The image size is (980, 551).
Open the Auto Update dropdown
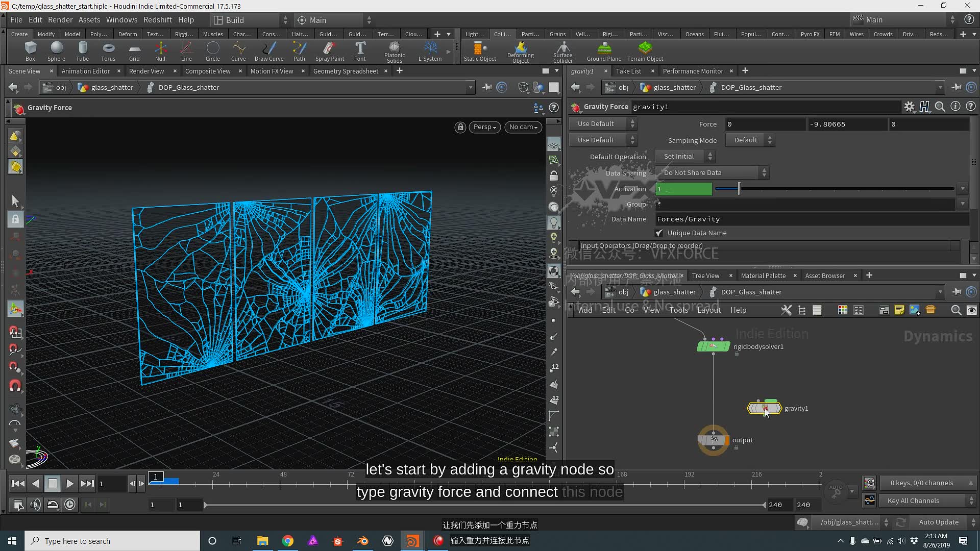pyautogui.click(x=944, y=522)
